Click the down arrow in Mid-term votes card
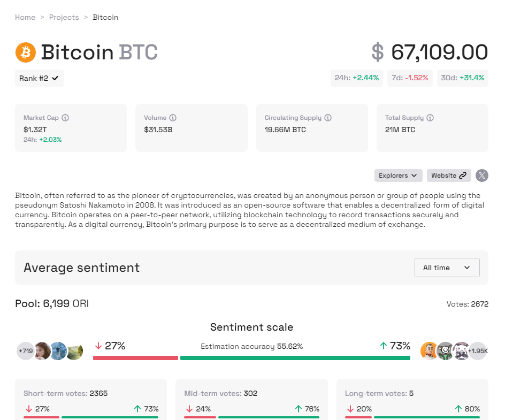528x420 pixels. coord(189,409)
